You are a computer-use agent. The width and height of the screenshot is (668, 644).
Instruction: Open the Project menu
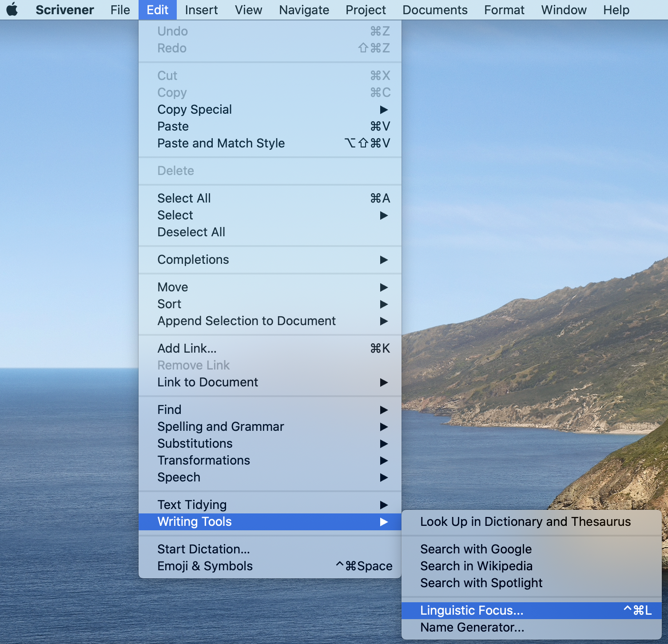tap(366, 10)
